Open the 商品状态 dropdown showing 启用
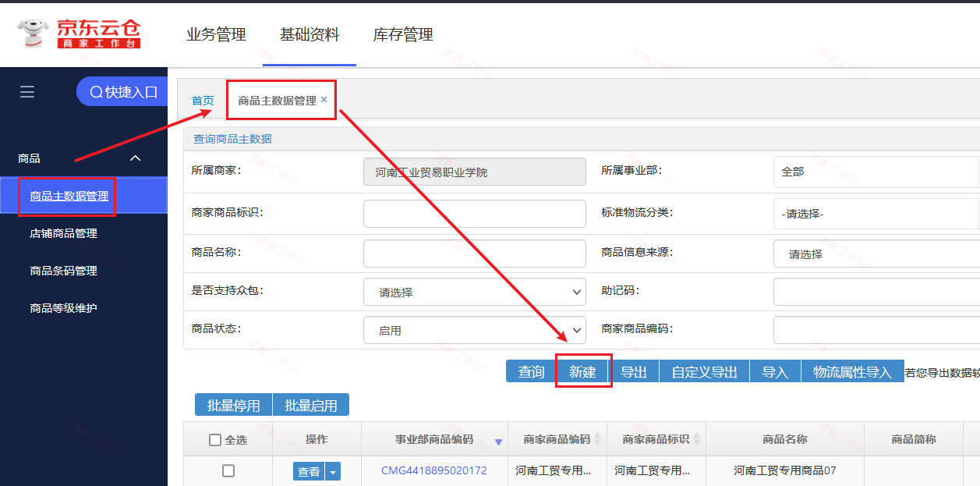 475,330
